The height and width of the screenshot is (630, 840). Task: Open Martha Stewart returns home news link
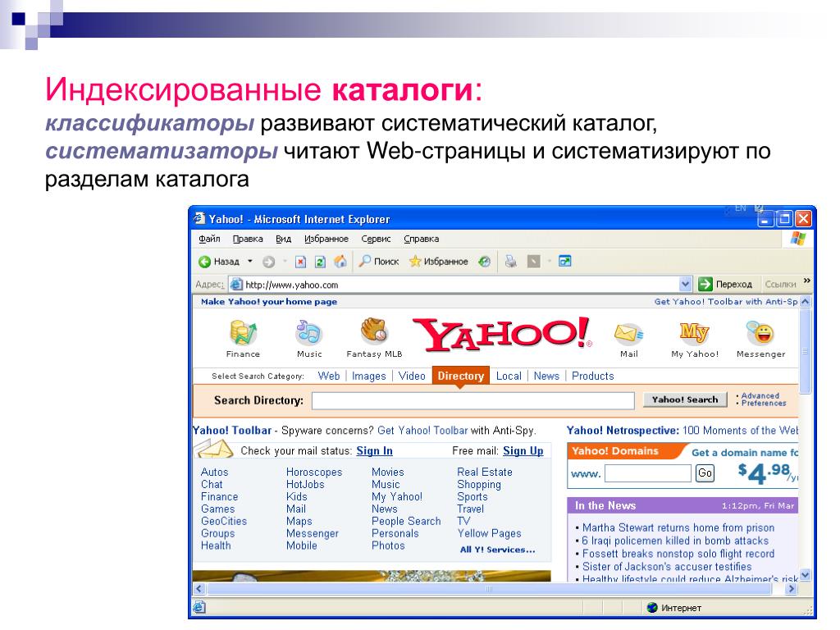click(678, 527)
